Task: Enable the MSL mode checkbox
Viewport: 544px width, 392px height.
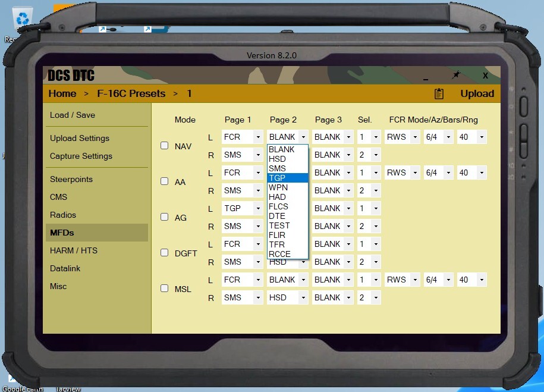Action: tap(165, 288)
